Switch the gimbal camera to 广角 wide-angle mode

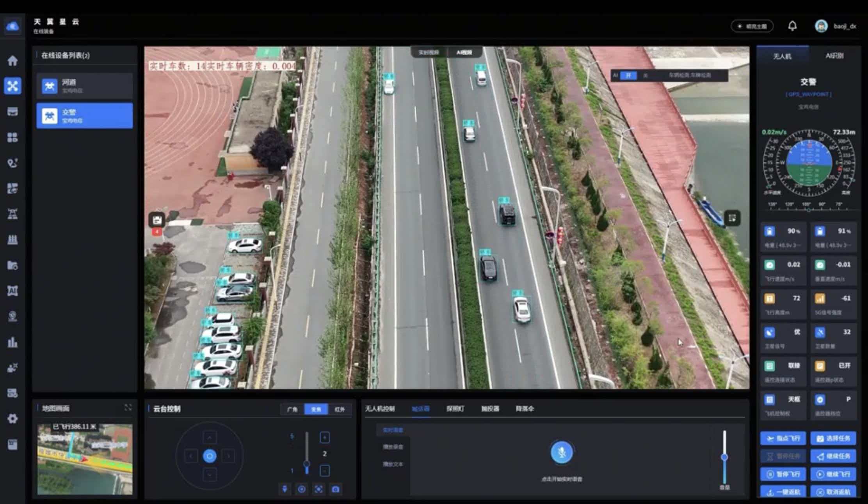[292, 409]
